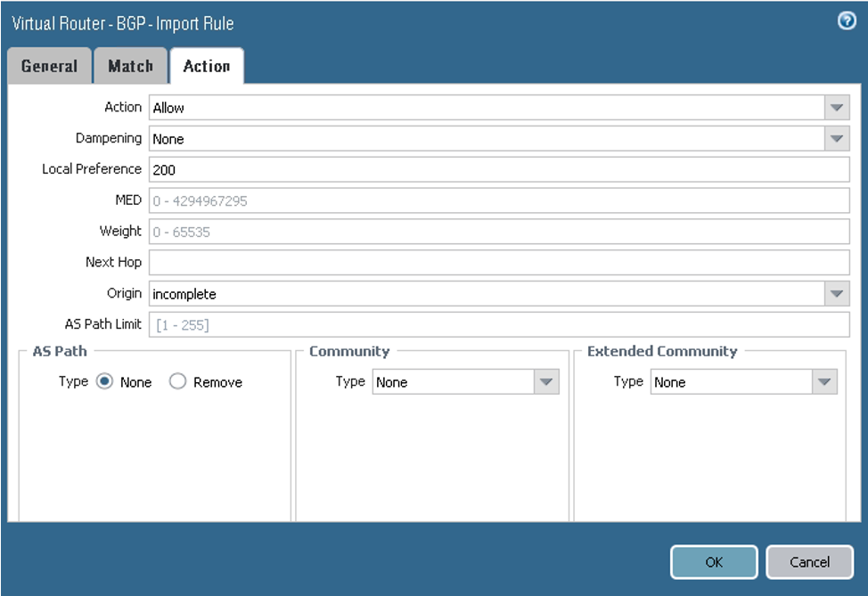The width and height of the screenshot is (868, 596).
Task: Click the Action field dropdown arrow
Action: point(837,107)
